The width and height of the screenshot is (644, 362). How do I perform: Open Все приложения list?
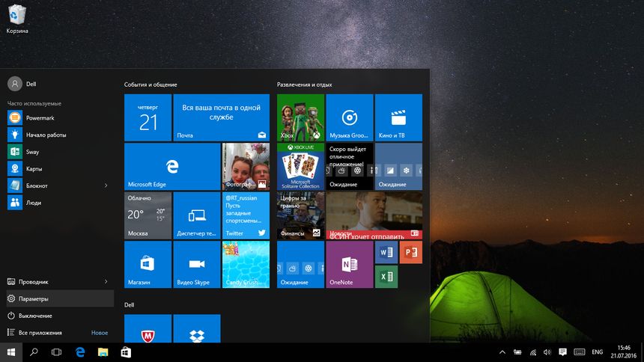pos(40,333)
